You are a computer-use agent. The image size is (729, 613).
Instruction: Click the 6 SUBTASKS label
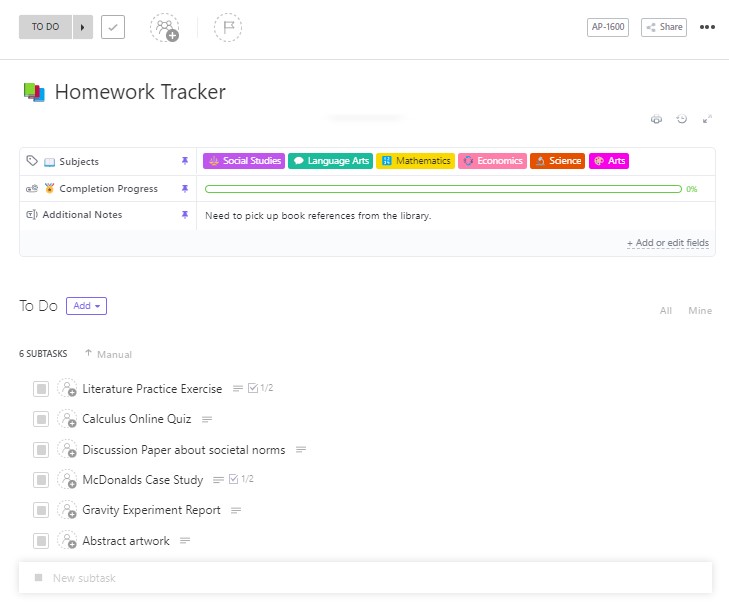point(43,354)
